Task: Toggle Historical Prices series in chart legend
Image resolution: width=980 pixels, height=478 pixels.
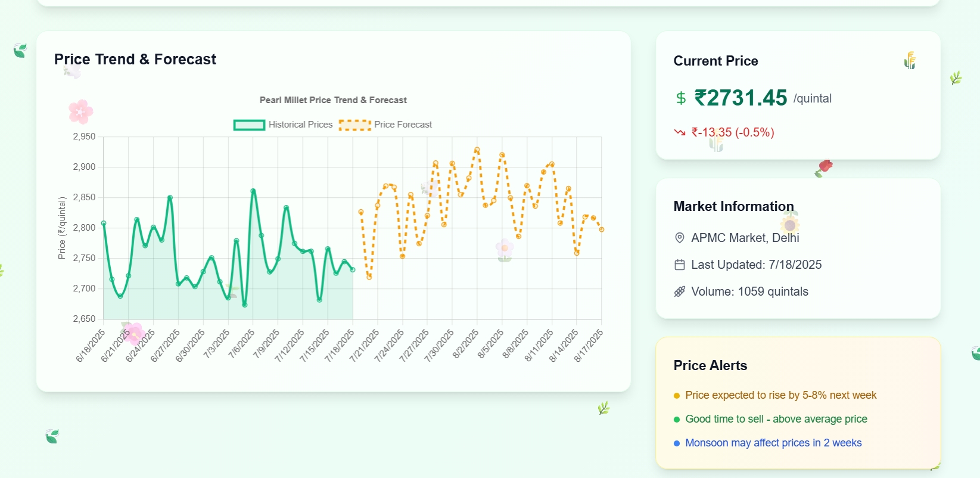Action: click(249, 125)
